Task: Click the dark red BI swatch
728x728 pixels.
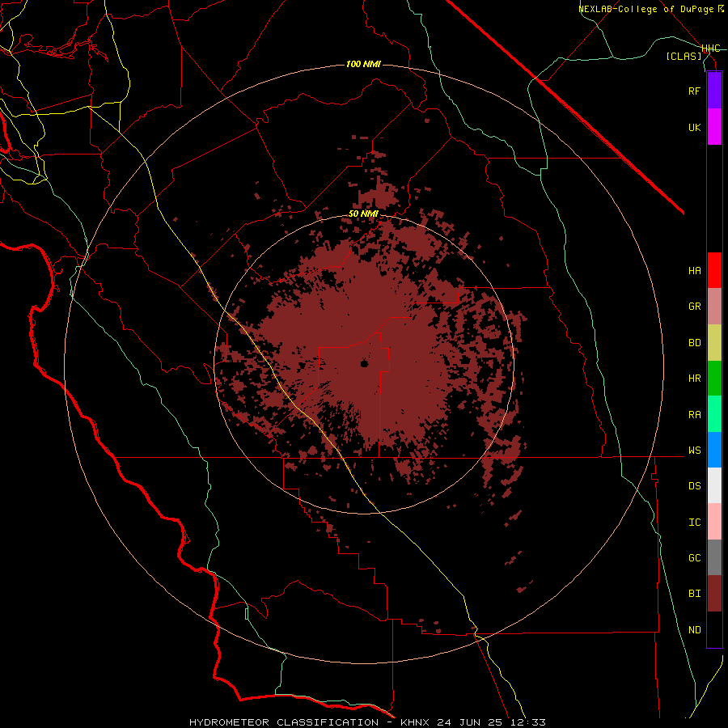Action: click(x=714, y=594)
